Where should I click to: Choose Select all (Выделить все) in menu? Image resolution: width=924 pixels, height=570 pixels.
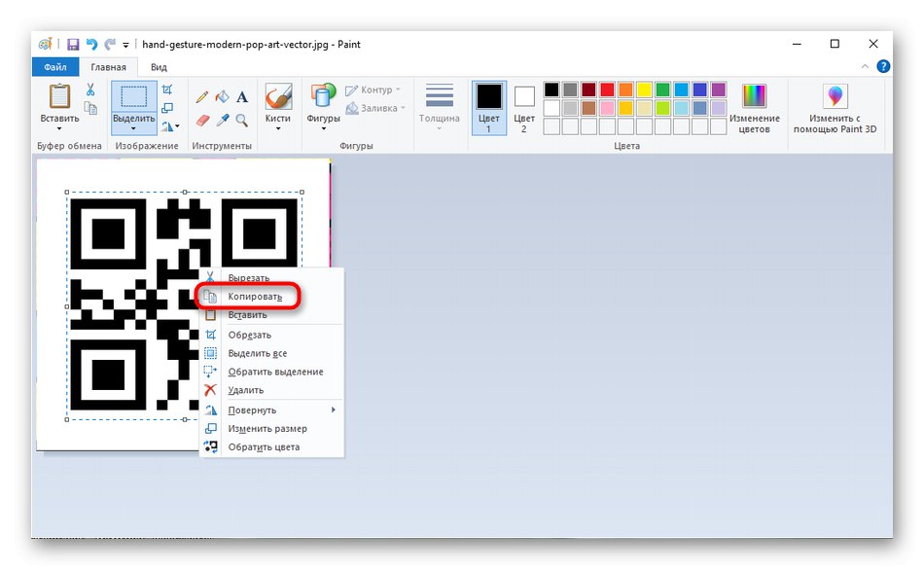[x=271, y=353]
